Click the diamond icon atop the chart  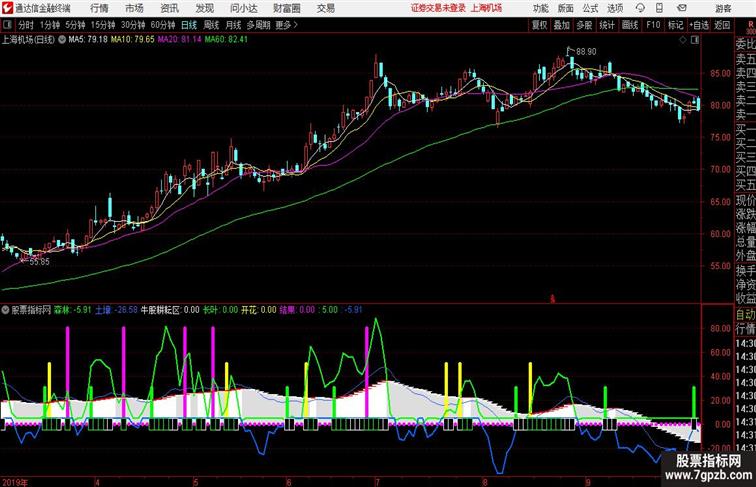683,40
